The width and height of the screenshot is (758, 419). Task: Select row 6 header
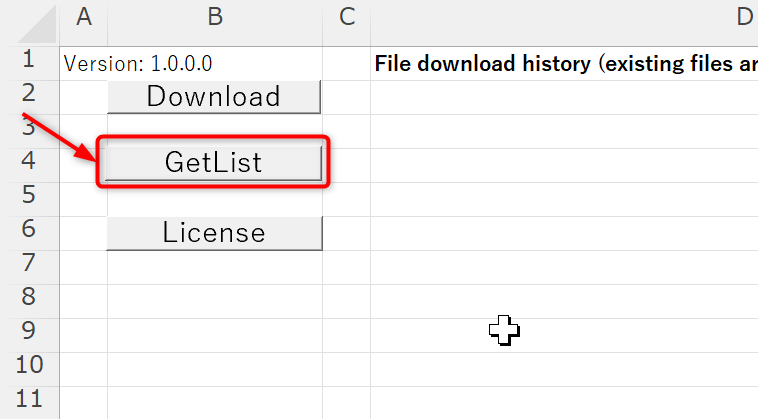(28, 229)
